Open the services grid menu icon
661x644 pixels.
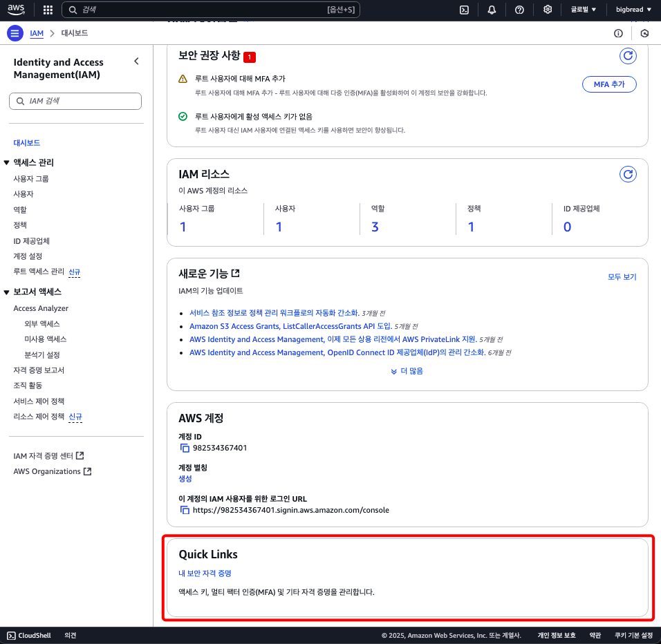[x=48, y=10]
